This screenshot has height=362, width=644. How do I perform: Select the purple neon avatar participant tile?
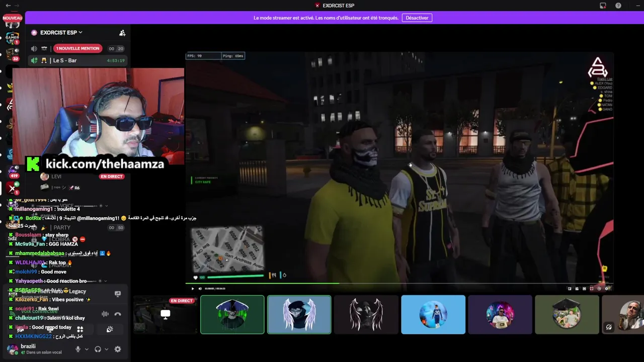coord(500,315)
